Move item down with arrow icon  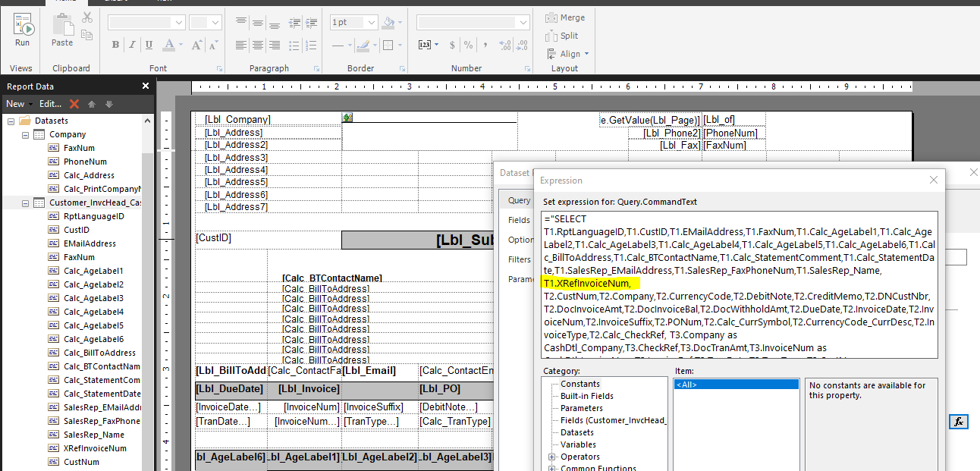[x=108, y=104]
